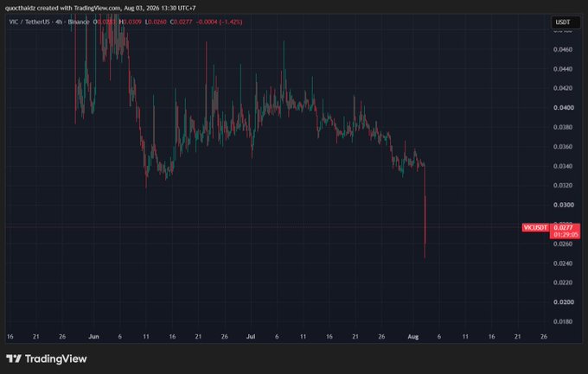
Task: Click the 0.0220 price axis label
Action: coord(563,282)
